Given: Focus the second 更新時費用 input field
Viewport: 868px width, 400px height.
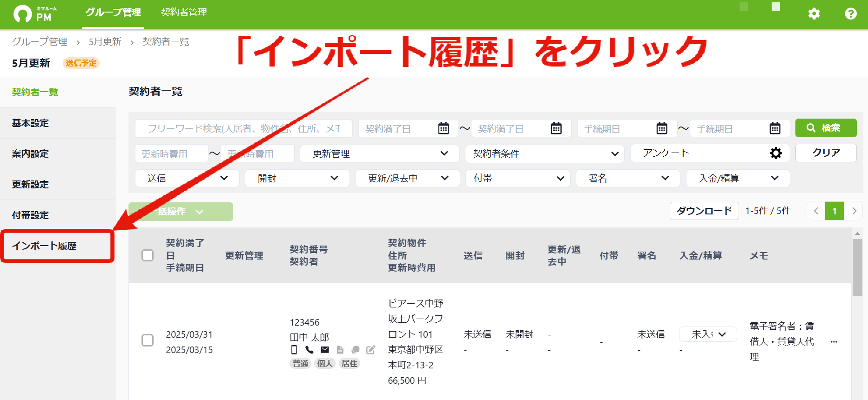Looking at the screenshot, I should 258,153.
